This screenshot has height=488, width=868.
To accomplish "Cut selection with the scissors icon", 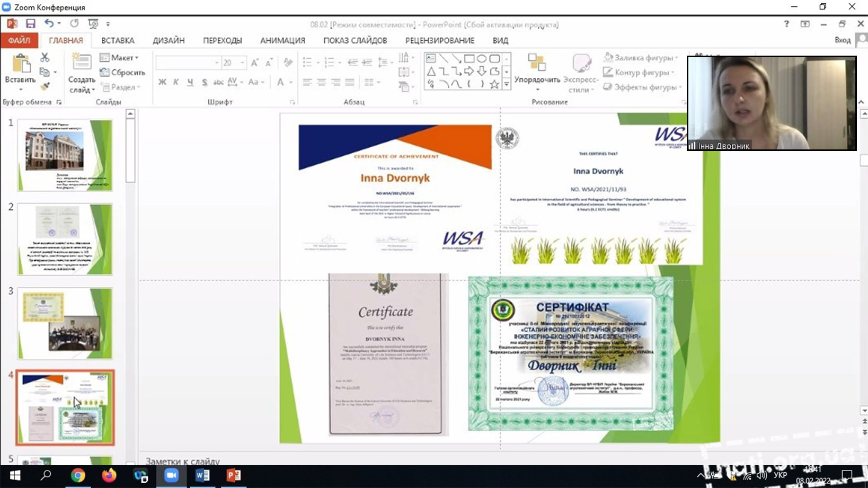I will pos(45,57).
